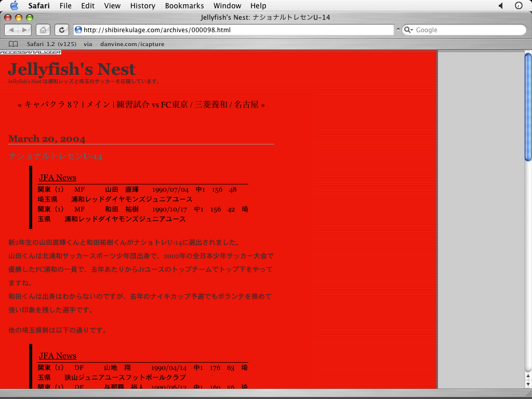Screen dimensions: 532x399
Task: Open the second JFA News link
Action: point(57,355)
